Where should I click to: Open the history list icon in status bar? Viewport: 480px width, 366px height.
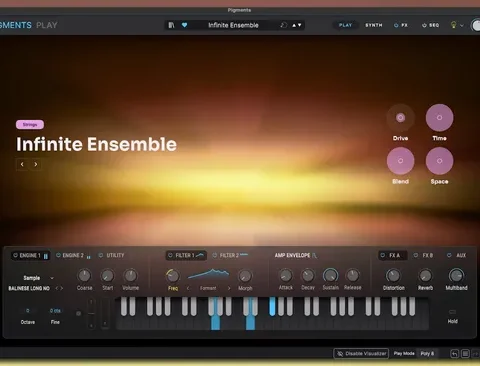466,353
